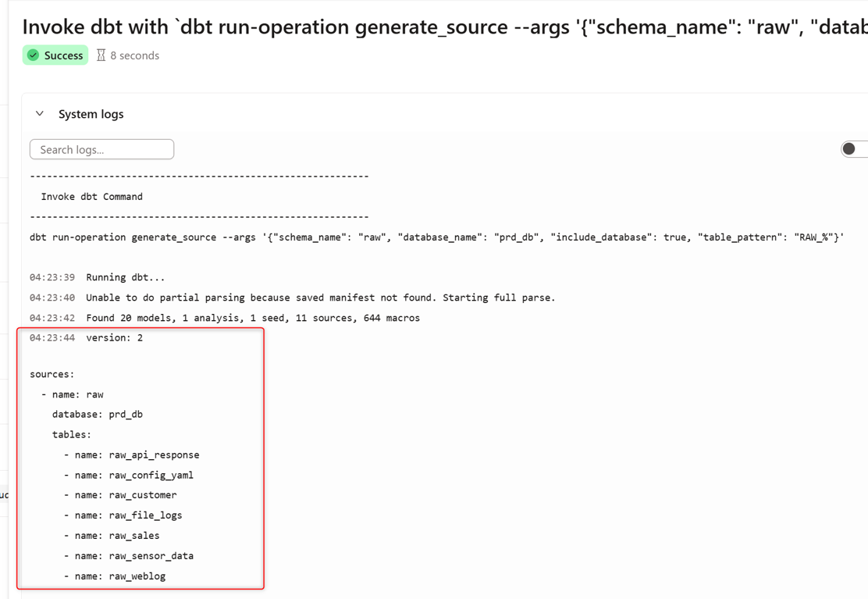Click the dbt run-operation generate_source command line
Viewport: 868px width, 599px height.
(x=437, y=237)
